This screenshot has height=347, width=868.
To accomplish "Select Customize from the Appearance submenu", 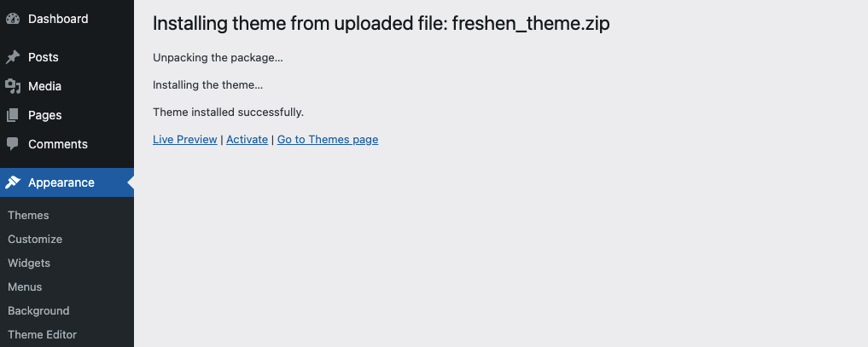I will point(35,240).
